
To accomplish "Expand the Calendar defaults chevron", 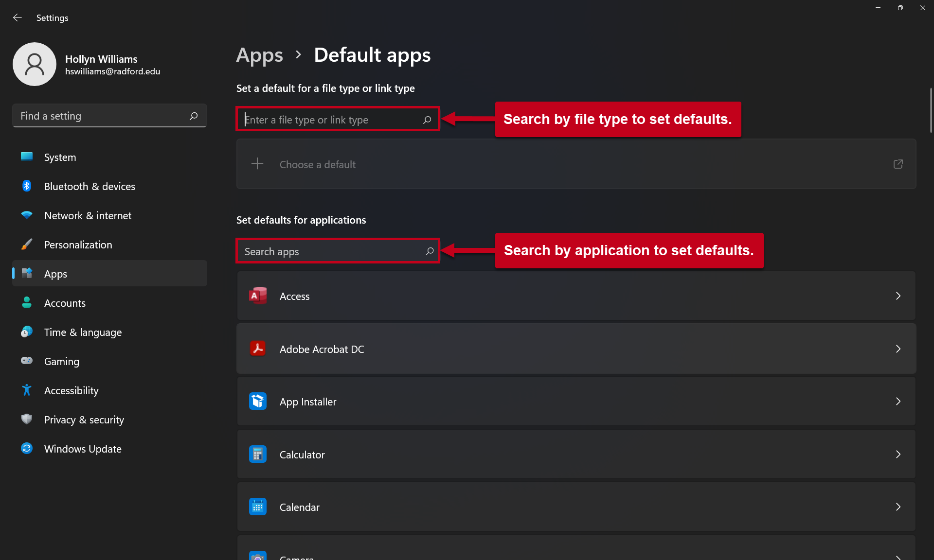I will tap(898, 507).
